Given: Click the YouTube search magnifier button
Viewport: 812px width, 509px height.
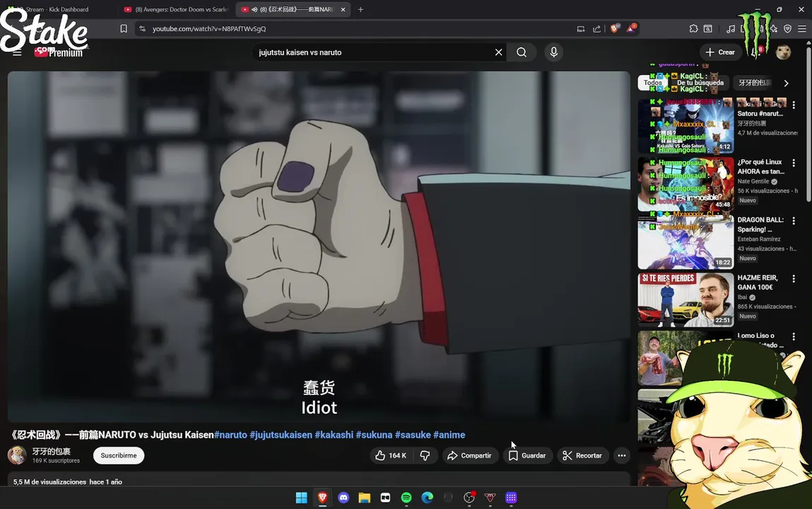Looking at the screenshot, I should pyautogui.click(x=522, y=52).
